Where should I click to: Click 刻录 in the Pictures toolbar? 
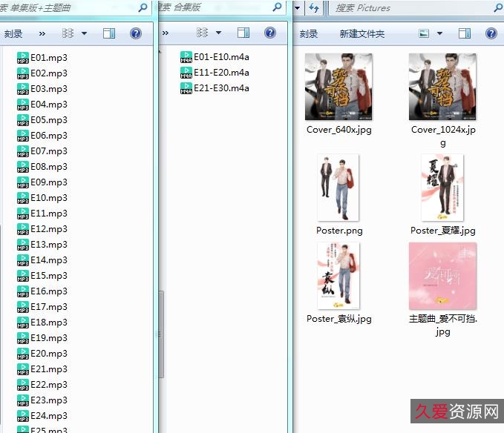[x=309, y=34]
